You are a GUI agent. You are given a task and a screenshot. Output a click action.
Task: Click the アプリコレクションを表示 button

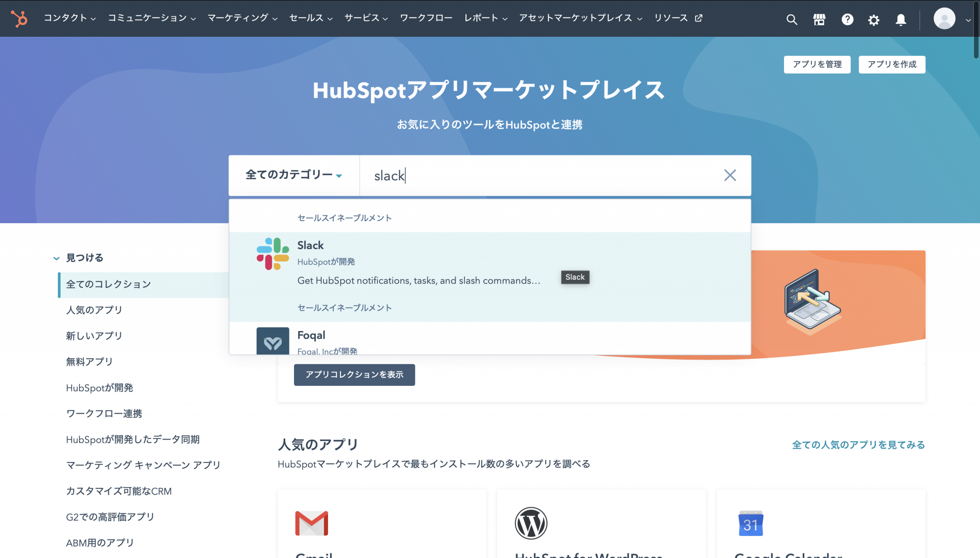(354, 374)
